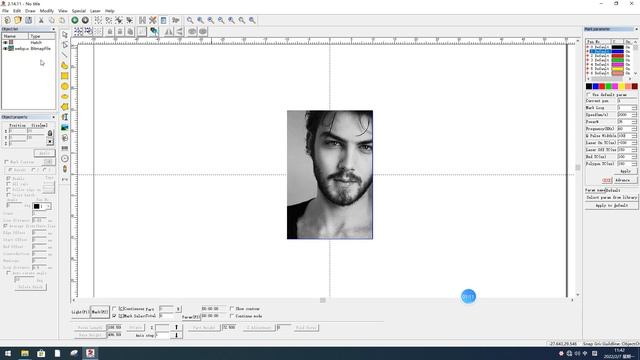Image resolution: width=640 pixels, height=360 pixels.
Task: Click the Apply to default button
Action: pyautogui.click(x=611, y=205)
